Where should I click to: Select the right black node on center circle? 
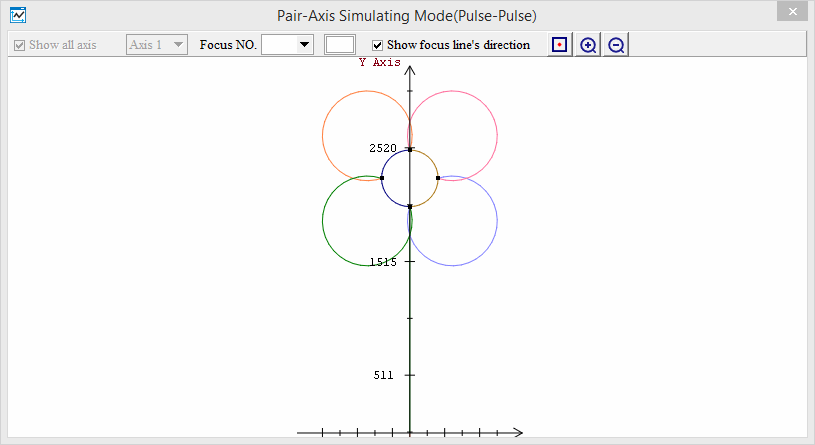coord(438,178)
